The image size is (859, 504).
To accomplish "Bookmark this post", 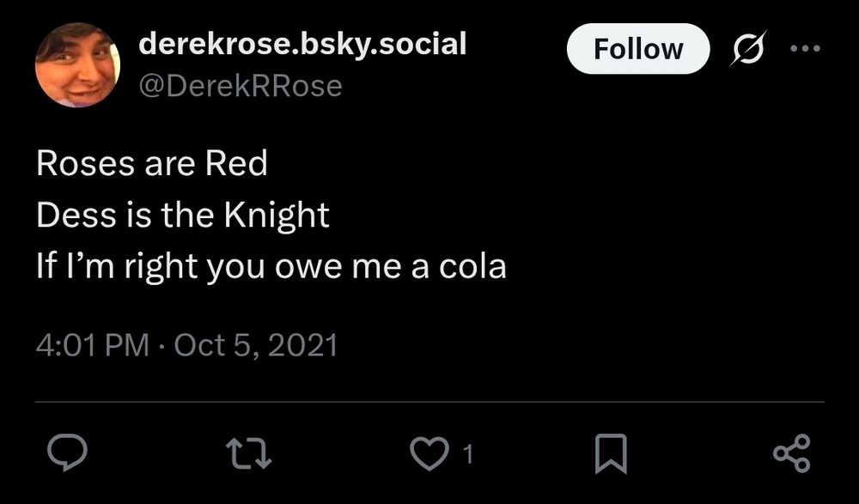I will tap(609, 453).
